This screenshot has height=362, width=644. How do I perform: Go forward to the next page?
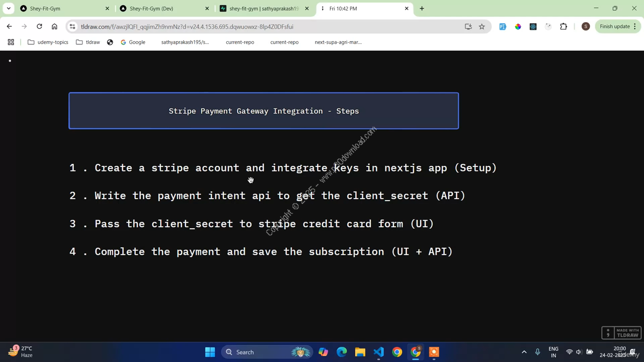(24, 27)
